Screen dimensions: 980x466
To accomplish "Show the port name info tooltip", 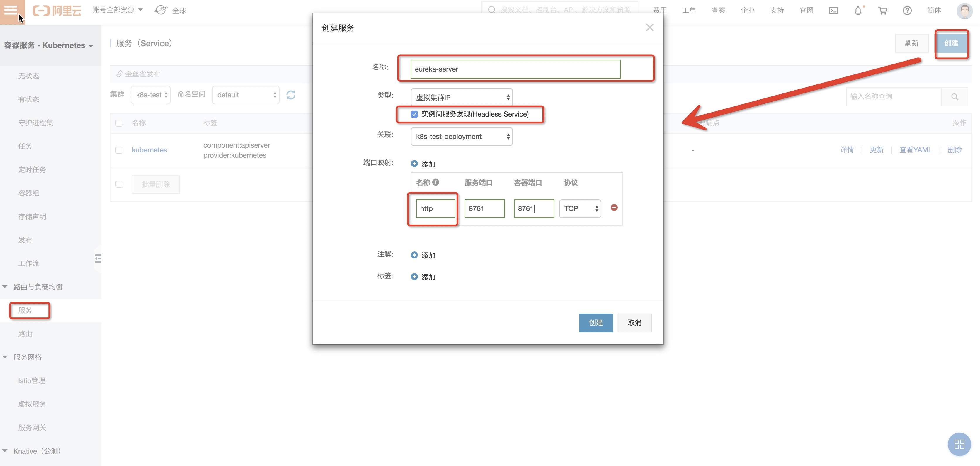I will (x=436, y=182).
